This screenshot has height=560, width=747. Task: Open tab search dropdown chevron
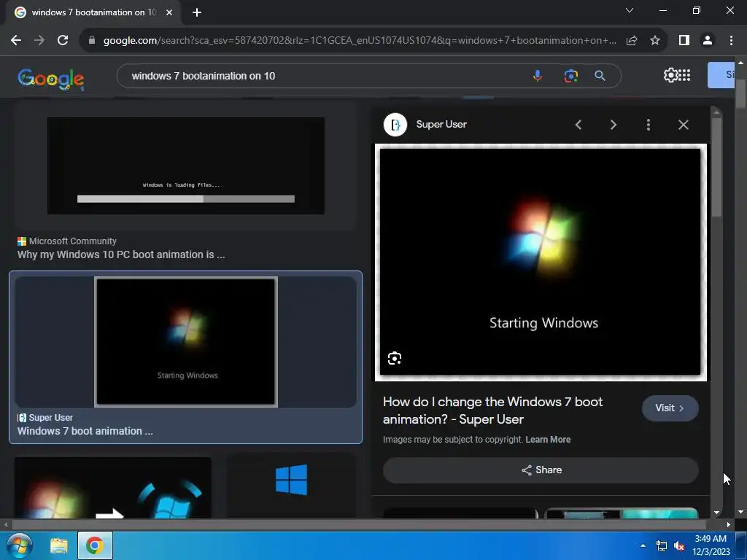click(630, 10)
